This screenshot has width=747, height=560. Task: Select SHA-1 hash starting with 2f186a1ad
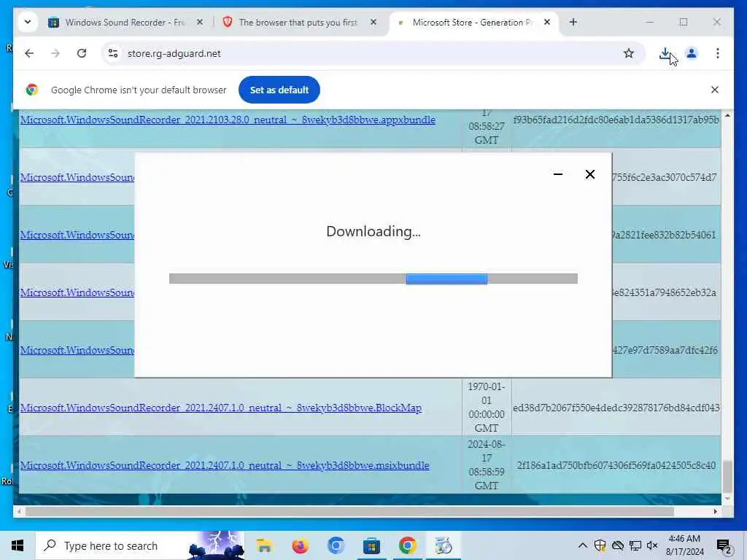tap(616, 465)
